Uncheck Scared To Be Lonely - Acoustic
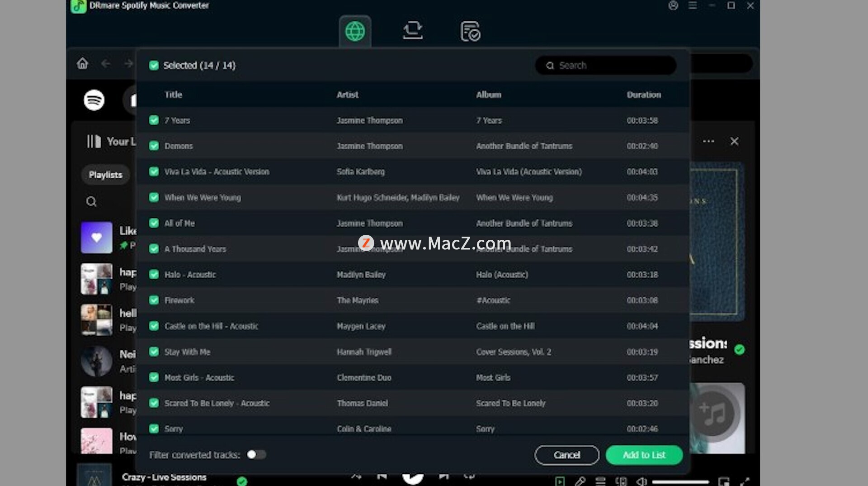Image resolution: width=868 pixels, height=486 pixels. pos(154,403)
